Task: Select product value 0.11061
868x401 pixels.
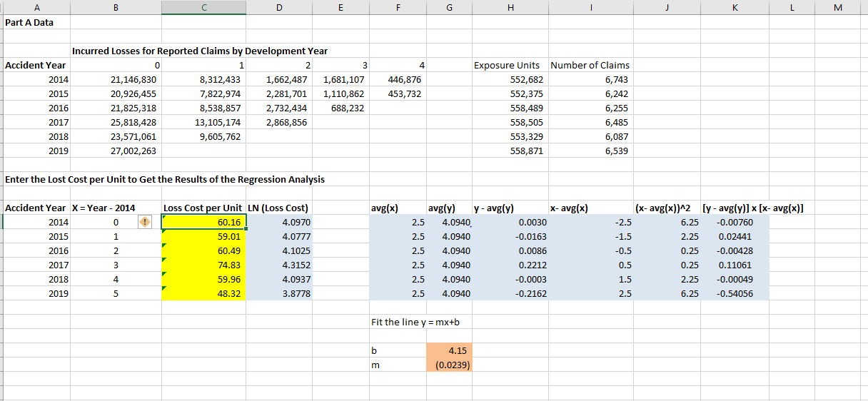Action: tap(735, 265)
